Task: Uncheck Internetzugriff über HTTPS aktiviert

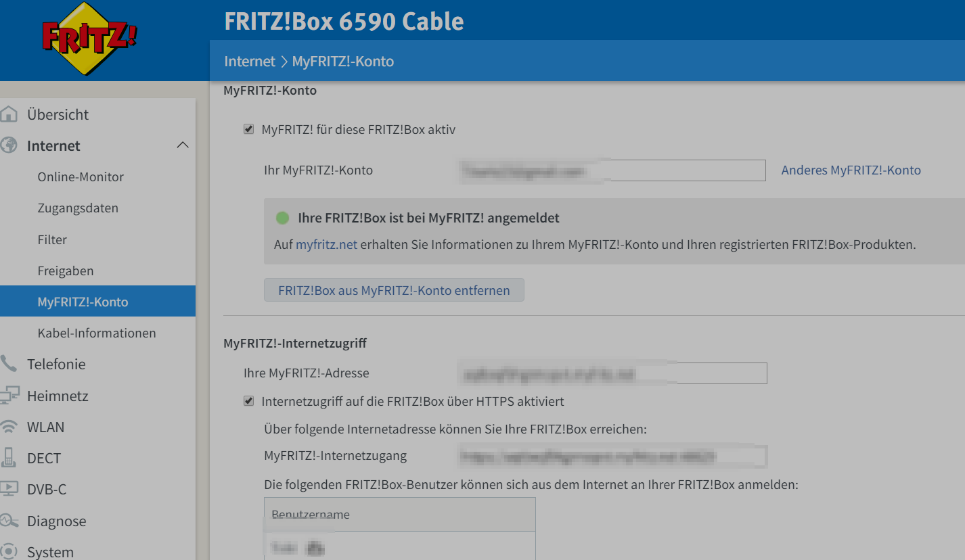Action: tap(248, 401)
